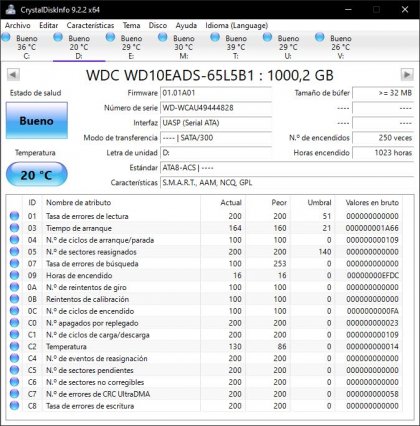Open the Características menu
Viewport: 420px width, 426px height.
[90, 25]
